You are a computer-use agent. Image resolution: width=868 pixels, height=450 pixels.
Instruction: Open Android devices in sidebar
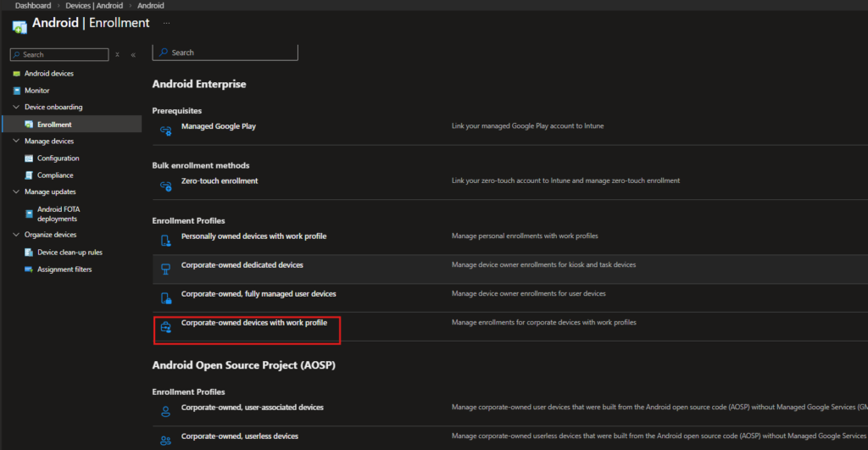pos(48,74)
